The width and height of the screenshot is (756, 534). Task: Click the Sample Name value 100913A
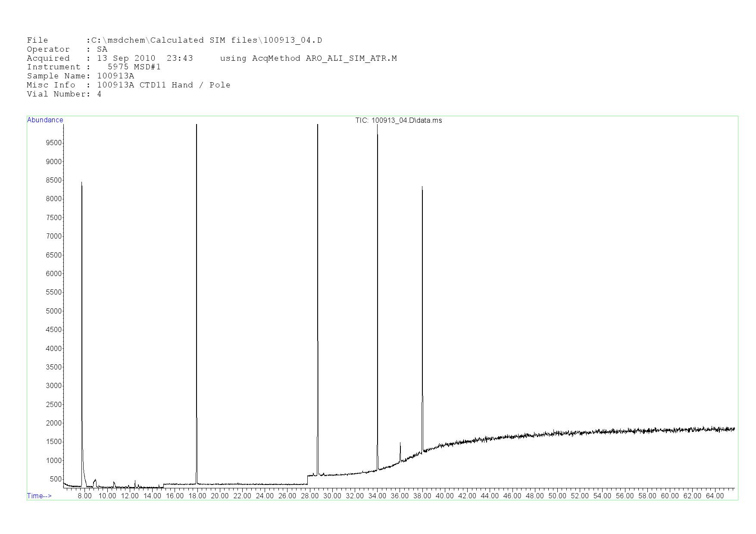(x=116, y=76)
